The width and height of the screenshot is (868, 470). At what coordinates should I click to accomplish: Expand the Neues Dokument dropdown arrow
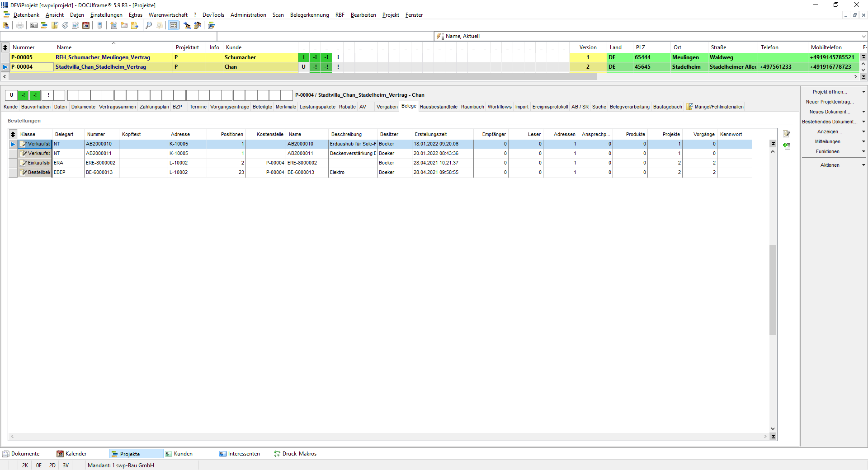pyautogui.click(x=863, y=112)
